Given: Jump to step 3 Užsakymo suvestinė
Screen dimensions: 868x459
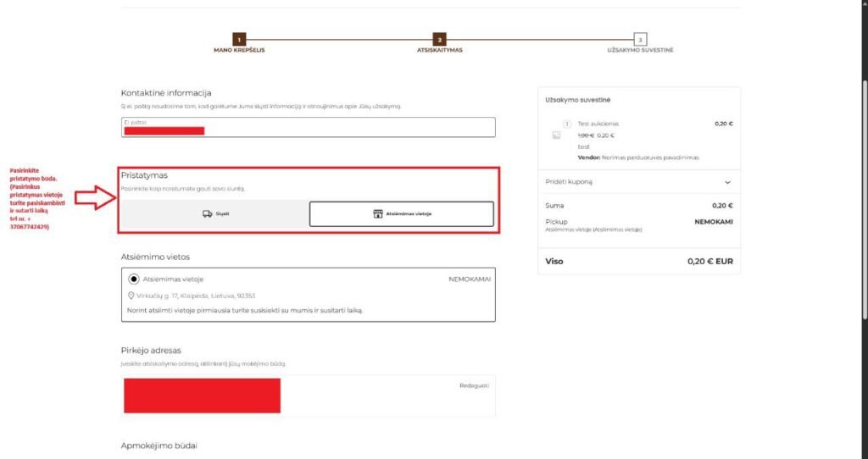Looking at the screenshot, I should pyautogui.click(x=640, y=40).
